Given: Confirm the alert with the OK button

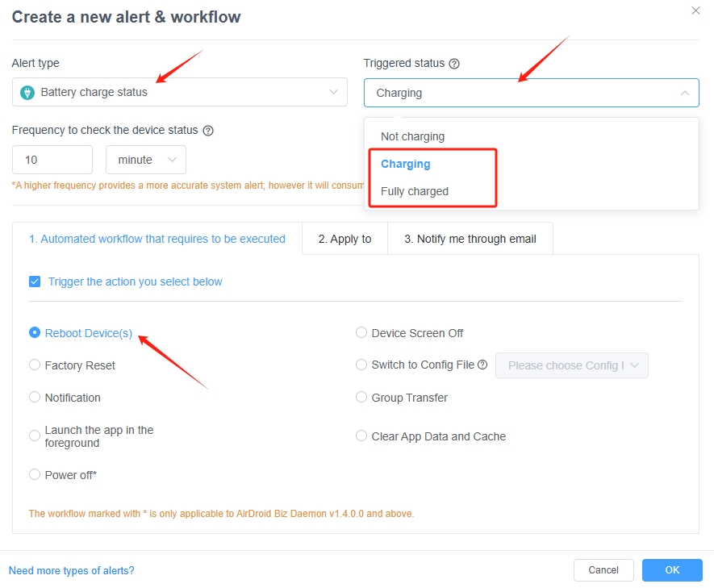Looking at the screenshot, I should click(672, 569).
